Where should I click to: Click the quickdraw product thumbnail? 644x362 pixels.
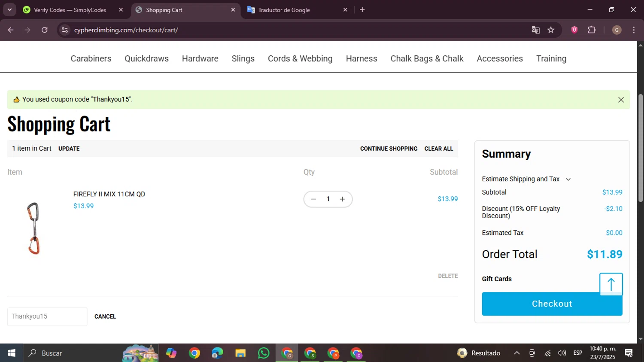pyautogui.click(x=33, y=228)
